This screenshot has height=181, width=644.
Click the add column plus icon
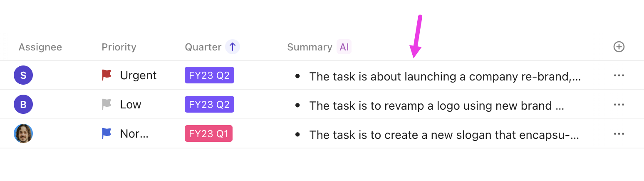619,47
